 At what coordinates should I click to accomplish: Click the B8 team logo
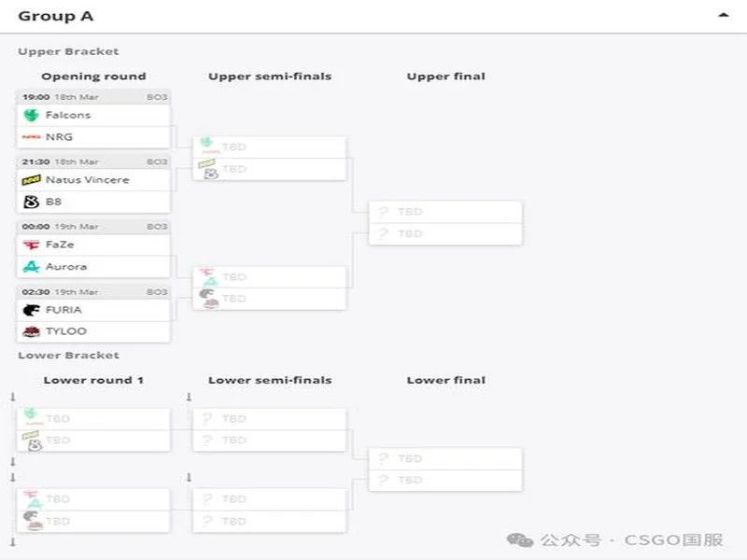coord(31,202)
